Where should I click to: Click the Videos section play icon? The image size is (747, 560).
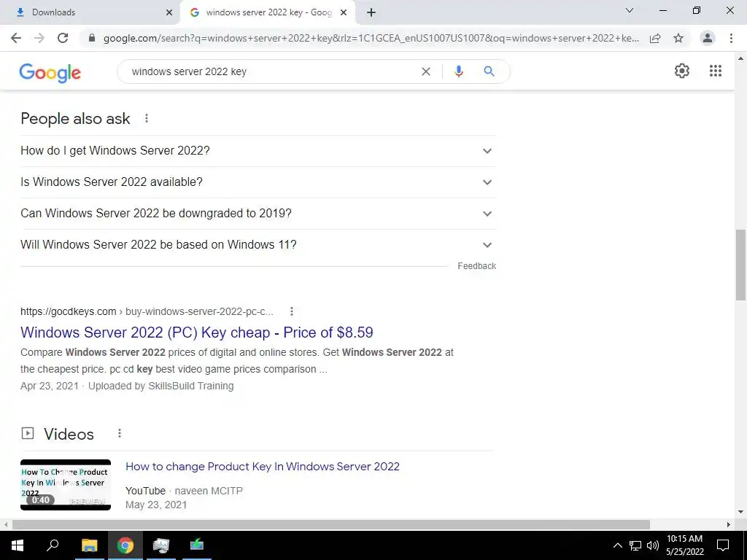pos(28,433)
